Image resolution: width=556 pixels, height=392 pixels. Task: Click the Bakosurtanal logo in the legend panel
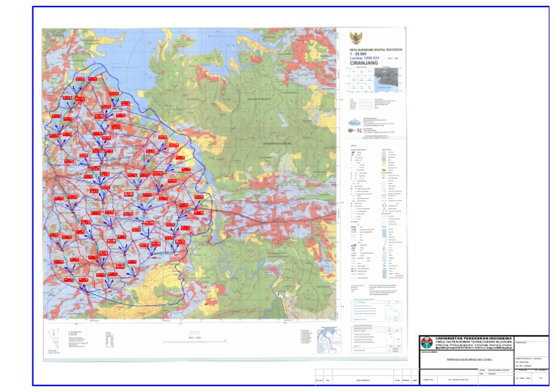point(354,122)
